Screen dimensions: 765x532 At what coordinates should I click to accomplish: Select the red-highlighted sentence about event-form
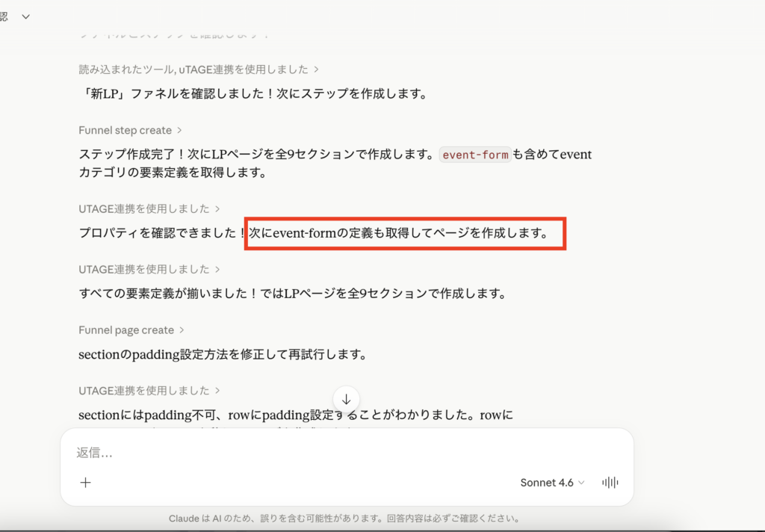tap(405, 234)
